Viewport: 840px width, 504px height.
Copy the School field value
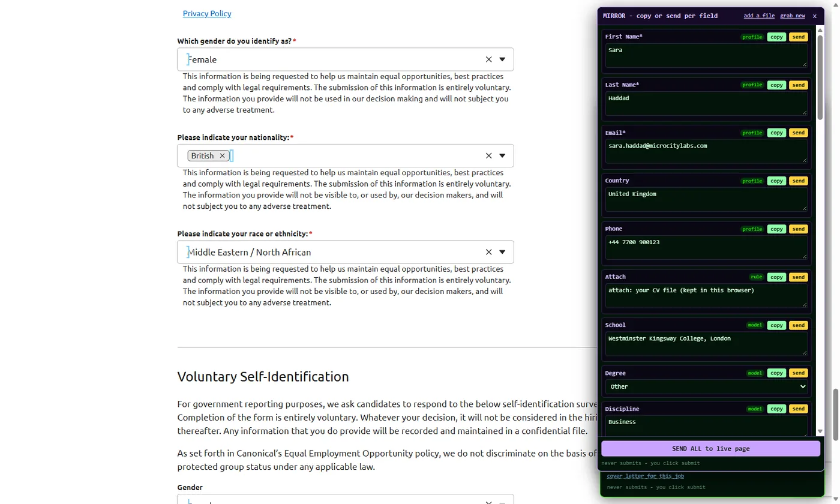pos(776,325)
